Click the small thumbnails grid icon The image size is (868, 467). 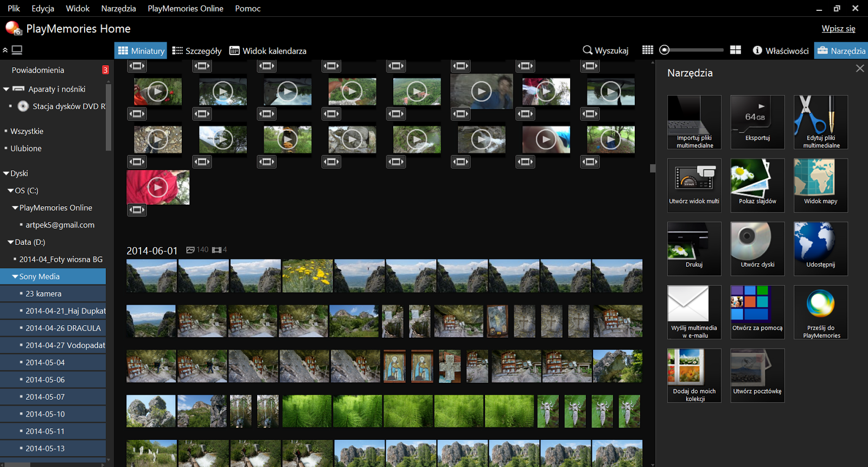648,50
